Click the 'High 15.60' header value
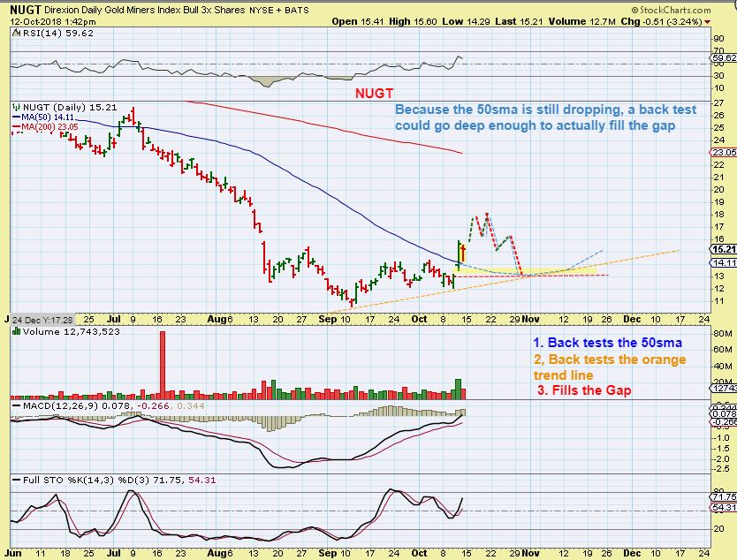The width and height of the screenshot is (737, 560). [x=413, y=21]
